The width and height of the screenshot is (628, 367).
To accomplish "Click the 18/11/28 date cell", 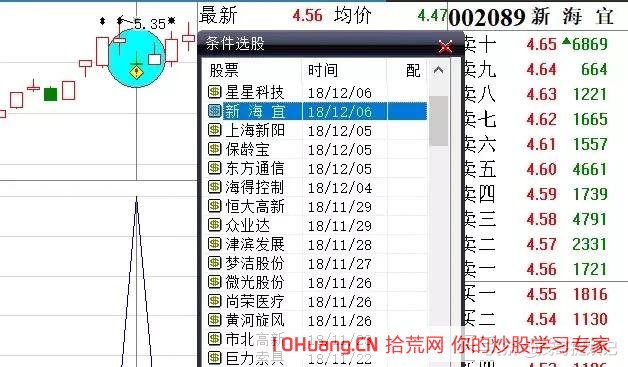I will [340, 245].
